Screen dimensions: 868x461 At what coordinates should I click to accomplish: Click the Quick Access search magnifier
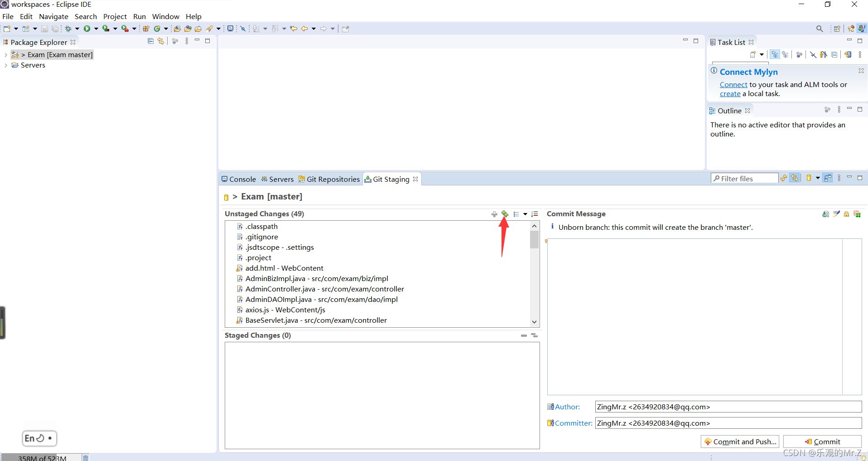pyautogui.click(x=820, y=29)
